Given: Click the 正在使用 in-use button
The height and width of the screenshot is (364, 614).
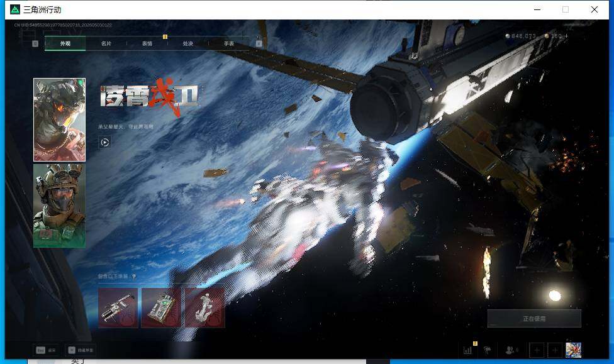Looking at the screenshot, I should 534,319.
